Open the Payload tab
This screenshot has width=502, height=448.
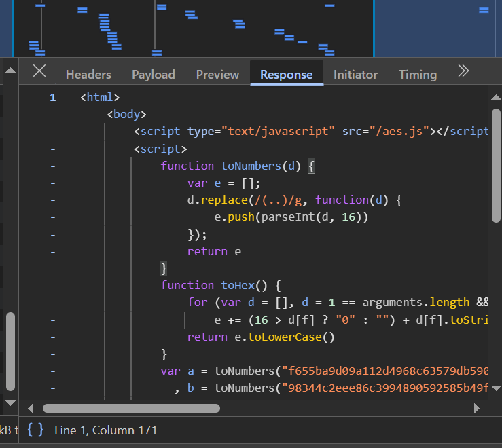pyautogui.click(x=154, y=75)
